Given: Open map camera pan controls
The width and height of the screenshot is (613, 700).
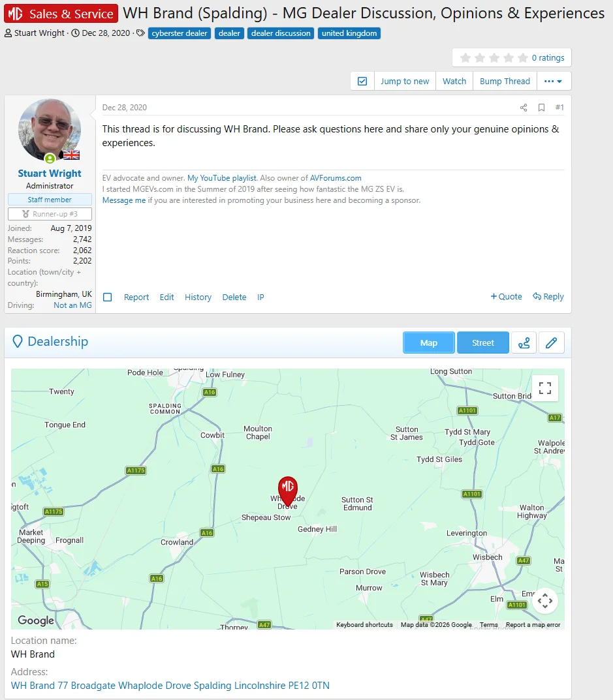Looking at the screenshot, I should tap(544, 601).
